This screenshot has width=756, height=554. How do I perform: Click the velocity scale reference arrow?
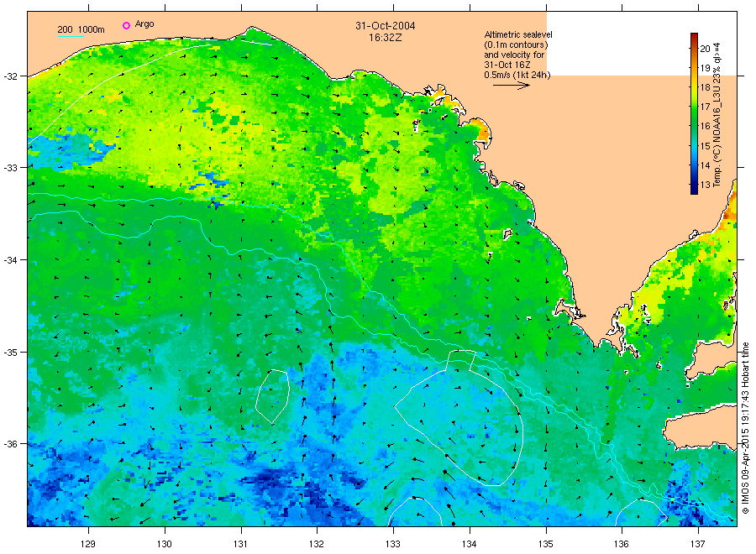[x=511, y=86]
